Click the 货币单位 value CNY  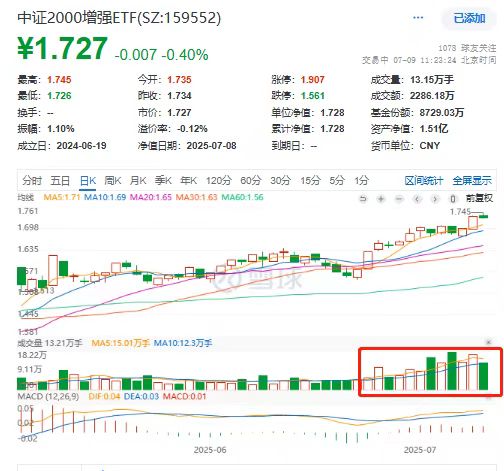430,146
